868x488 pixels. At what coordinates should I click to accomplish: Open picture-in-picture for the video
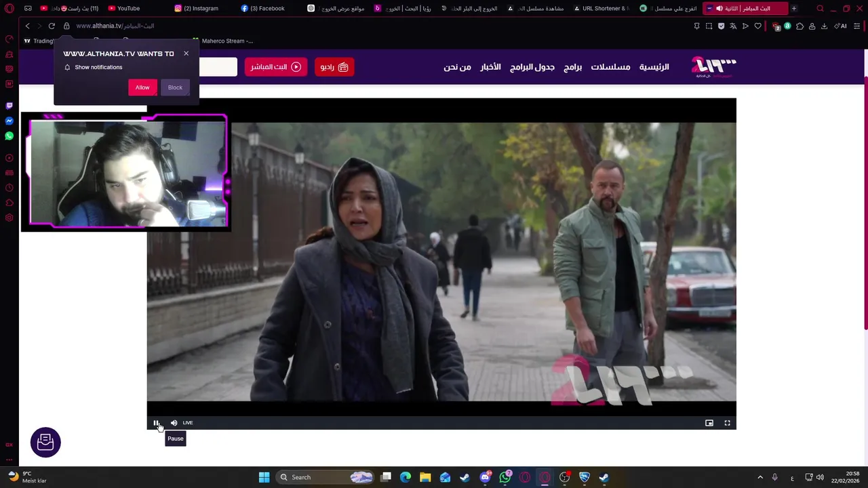click(709, 423)
